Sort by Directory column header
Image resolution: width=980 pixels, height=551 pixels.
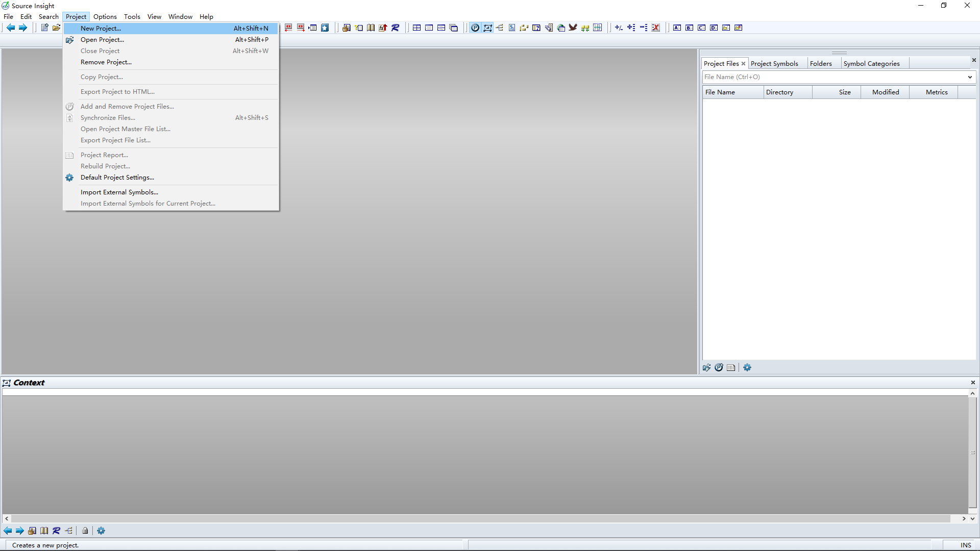(x=788, y=92)
